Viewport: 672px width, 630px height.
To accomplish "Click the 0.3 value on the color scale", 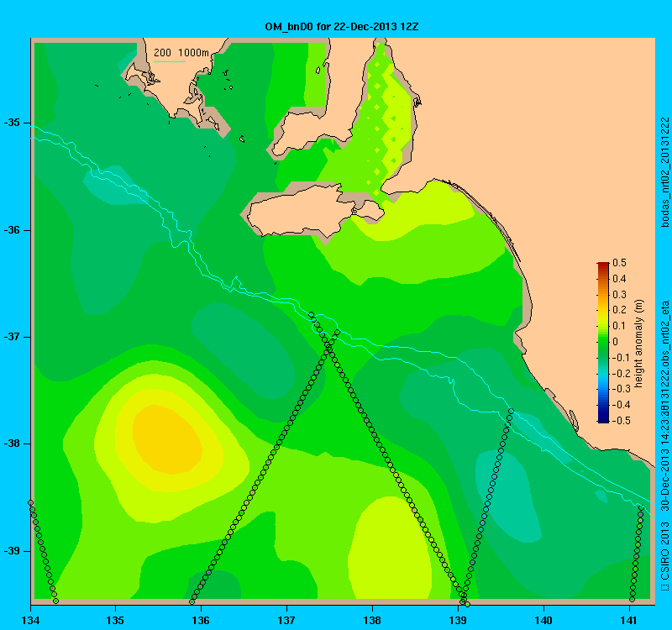I will (619, 295).
